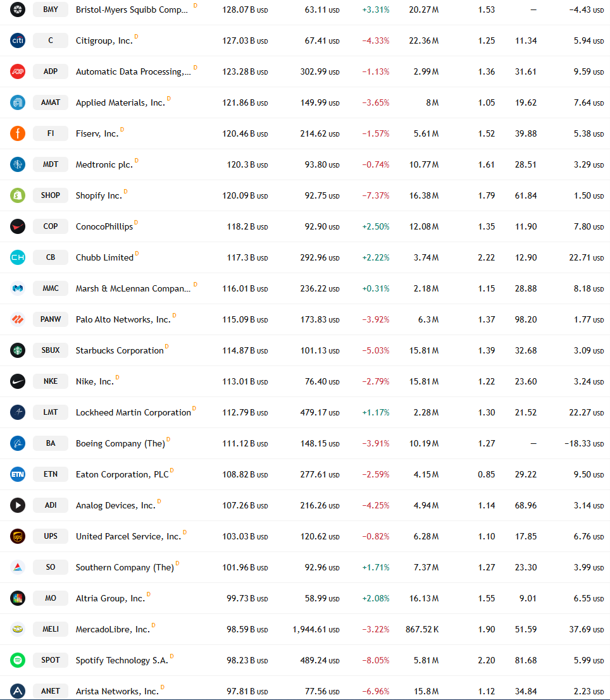
Task: Open the Boeing Company (The) link
Action: [120, 444]
